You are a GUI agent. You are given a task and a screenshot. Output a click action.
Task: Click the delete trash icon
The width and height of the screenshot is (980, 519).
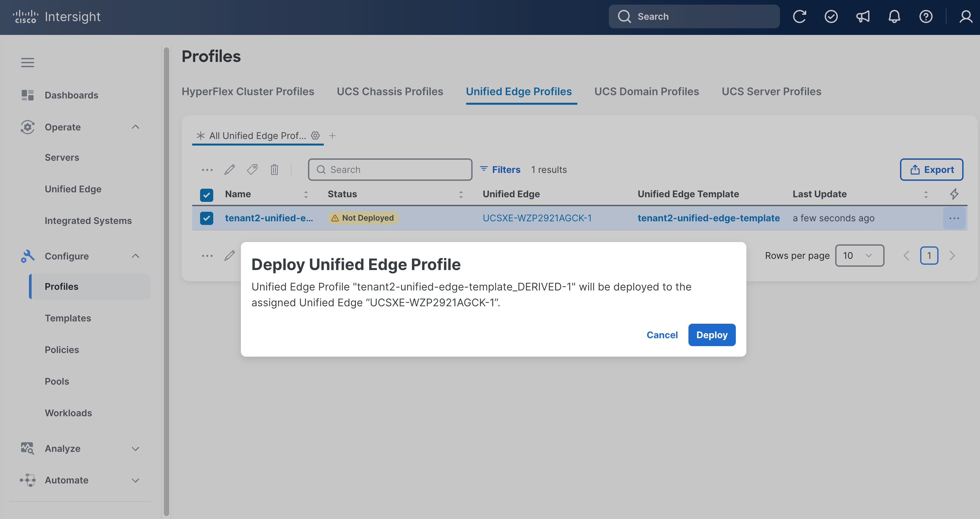(274, 170)
